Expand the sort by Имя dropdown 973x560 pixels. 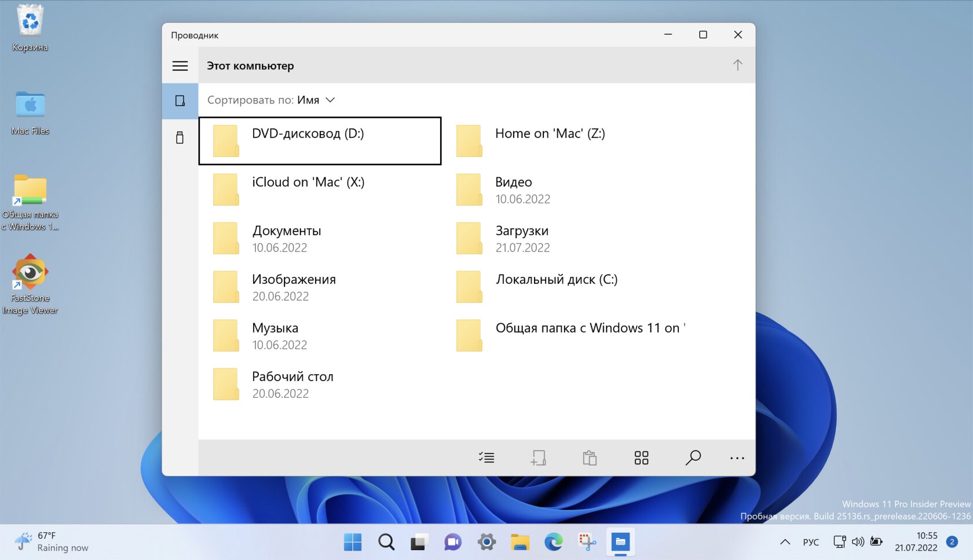316,100
